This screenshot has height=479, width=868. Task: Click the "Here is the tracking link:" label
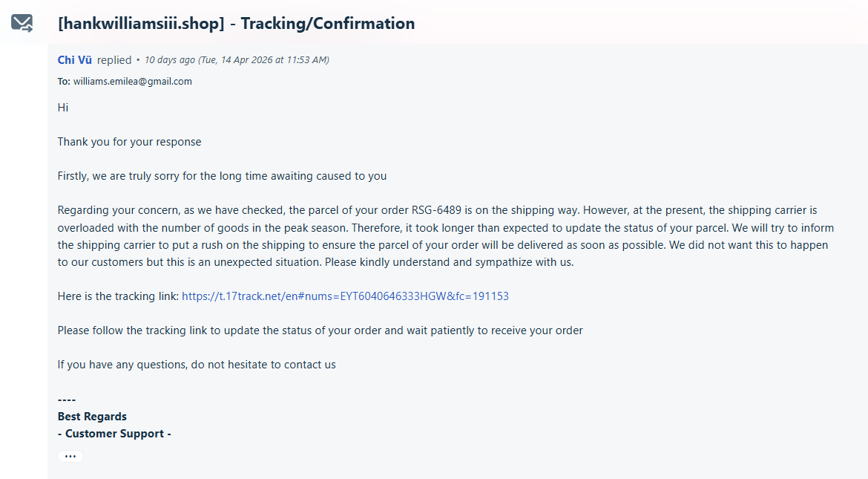click(119, 296)
